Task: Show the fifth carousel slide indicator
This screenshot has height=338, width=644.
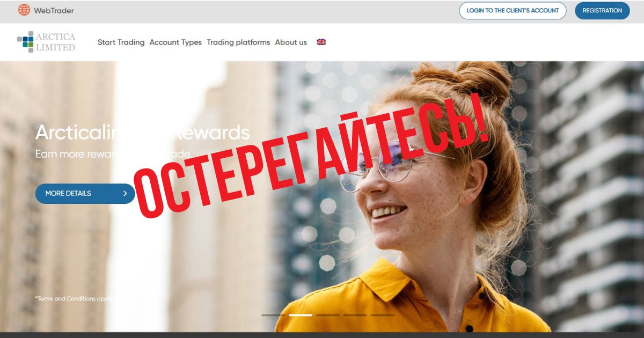Action: point(382,315)
